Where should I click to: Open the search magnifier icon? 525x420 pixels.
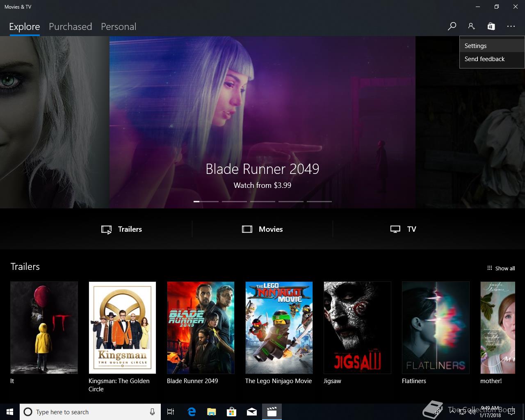pos(452,26)
